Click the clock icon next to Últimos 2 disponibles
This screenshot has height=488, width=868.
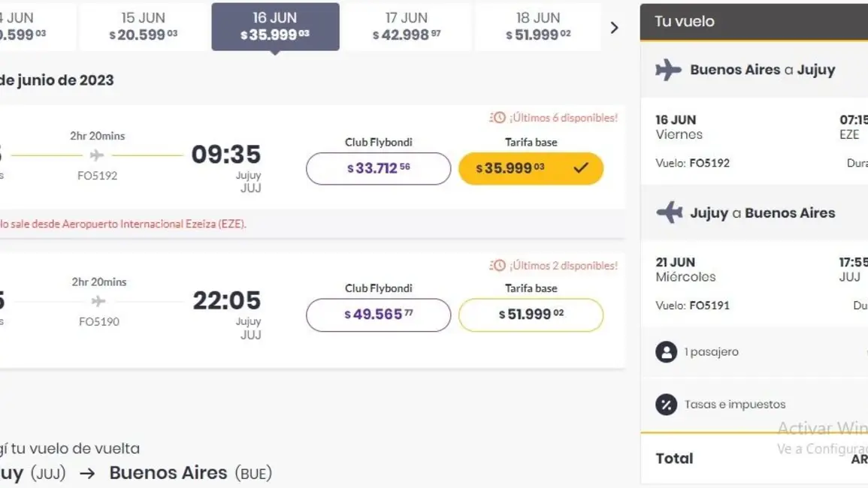point(498,266)
